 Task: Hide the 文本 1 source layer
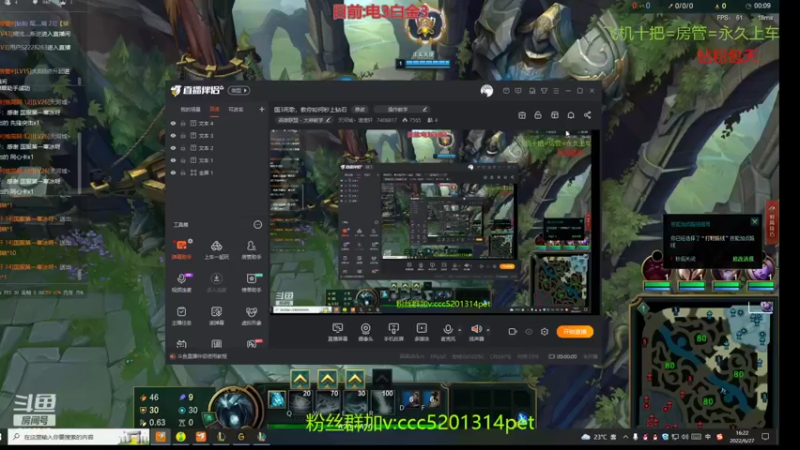pyautogui.click(x=173, y=160)
